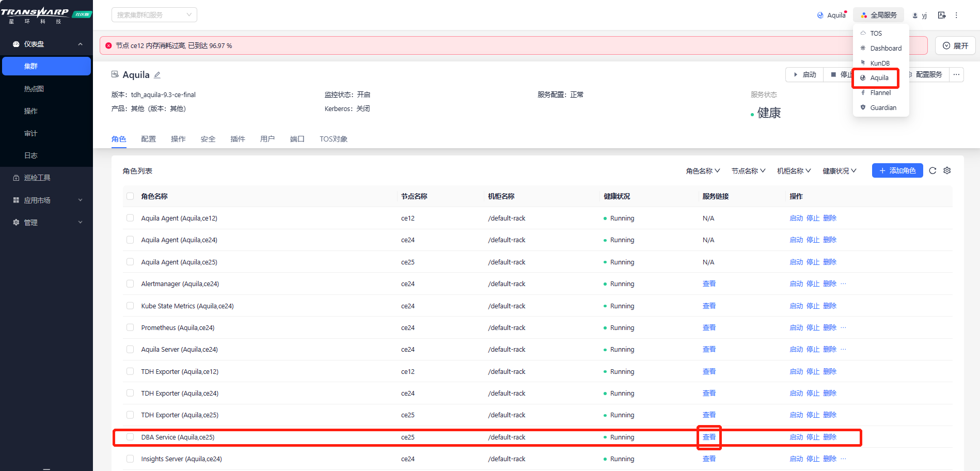Check the Aquila Agent (Aquila,ce24) row checkbox
The height and width of the screenshot is (471, 980).
[x=130, y=240]
